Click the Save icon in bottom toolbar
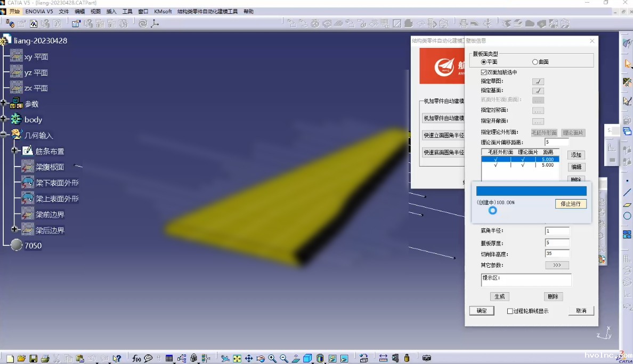The width and height of the screenshot is (633, 364). (33, 359)
